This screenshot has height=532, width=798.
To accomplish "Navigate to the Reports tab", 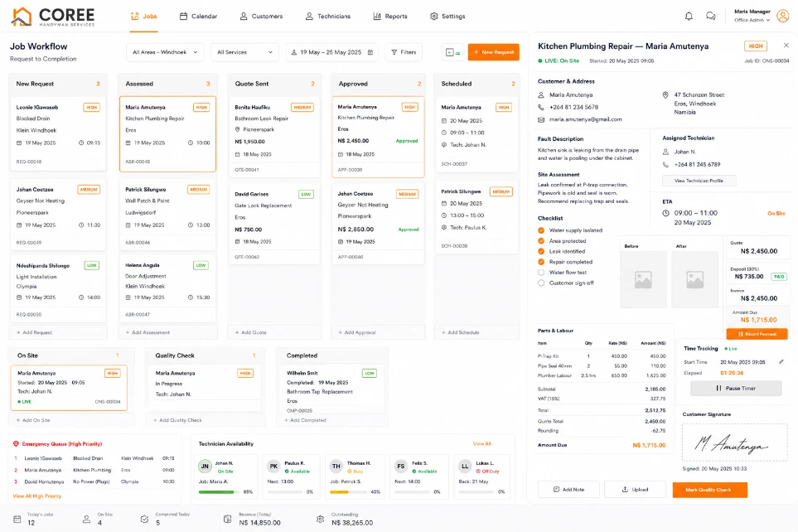I will (x=390, y=17).
